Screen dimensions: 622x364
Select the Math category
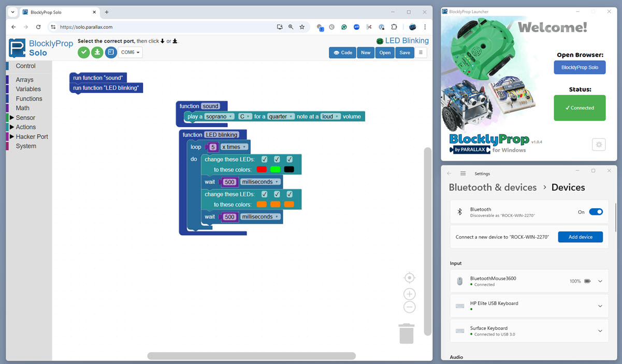click(23, 108)
